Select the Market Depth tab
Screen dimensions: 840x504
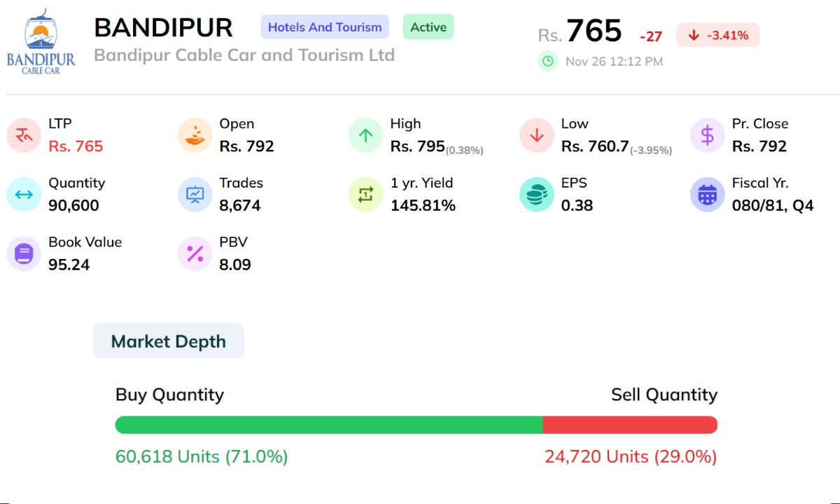pos(169,342)
